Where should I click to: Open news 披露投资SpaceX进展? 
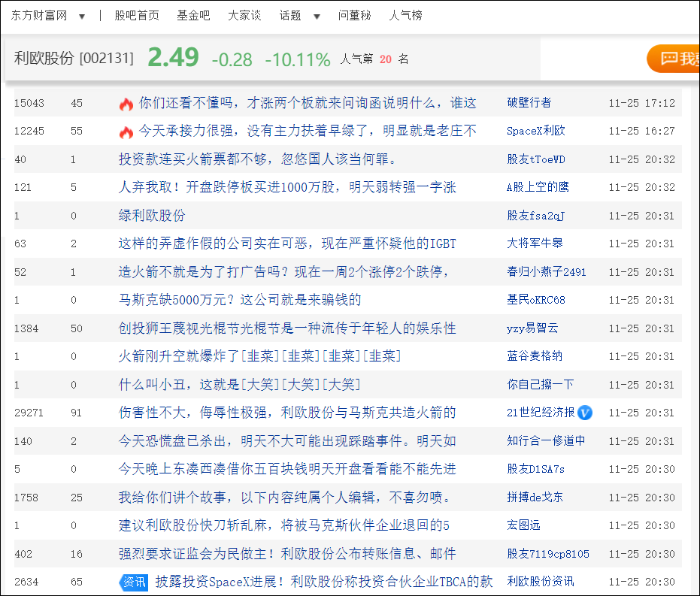point(324,582)
